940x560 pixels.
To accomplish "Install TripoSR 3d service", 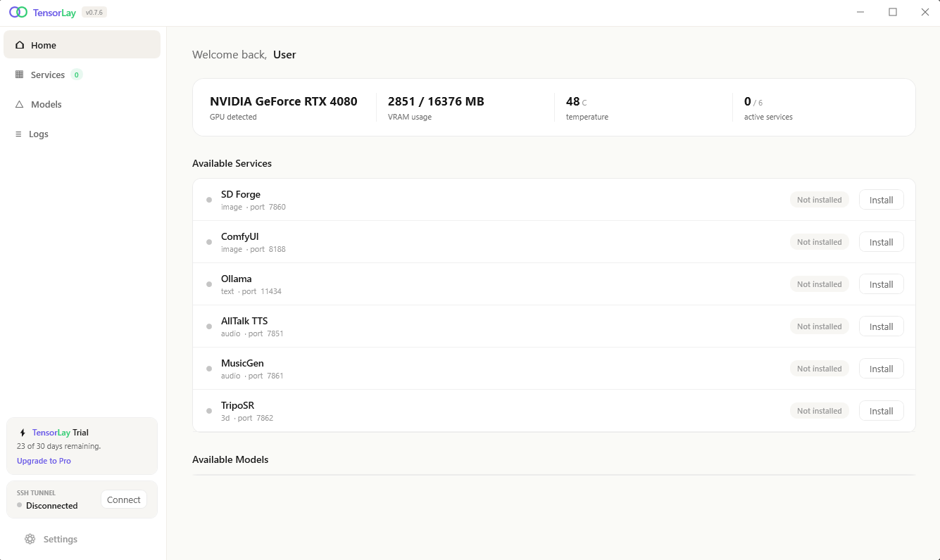I will pyautogui.click(x=881, y=411).
